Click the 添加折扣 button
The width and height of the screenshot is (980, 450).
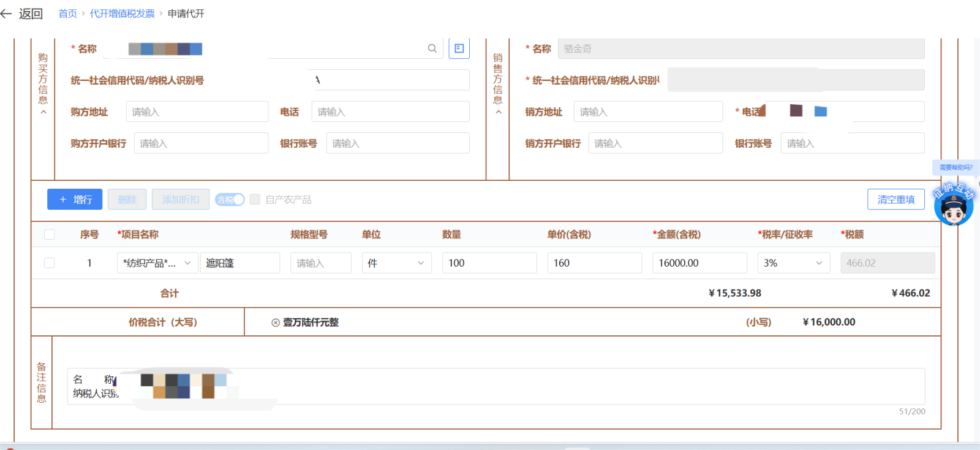coord(181,199)
